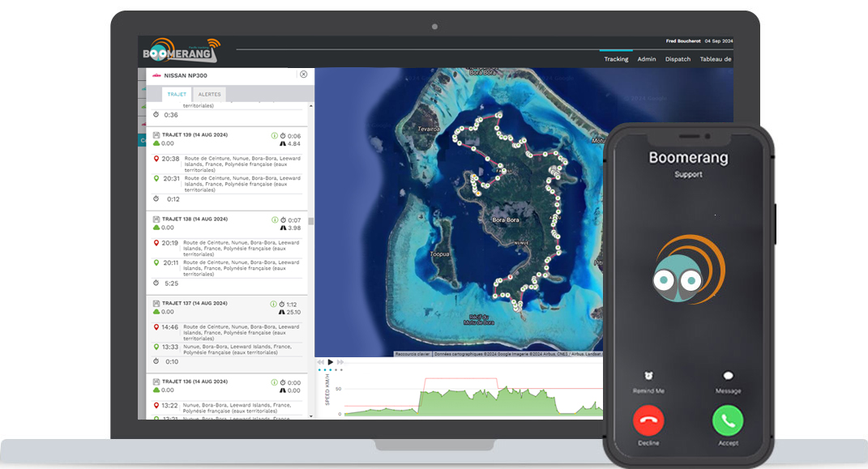Close the NISSAN NP300 panel

pos(303,75)
